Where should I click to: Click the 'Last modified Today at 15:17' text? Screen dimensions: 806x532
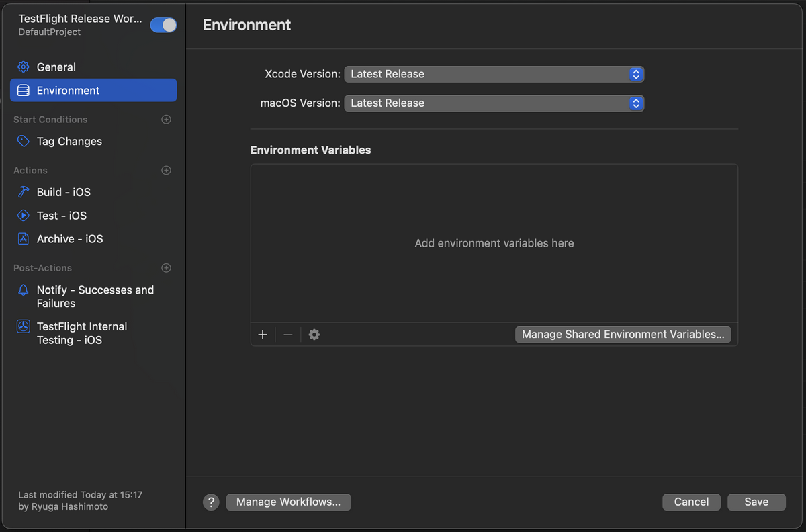(x=81, y=495)
